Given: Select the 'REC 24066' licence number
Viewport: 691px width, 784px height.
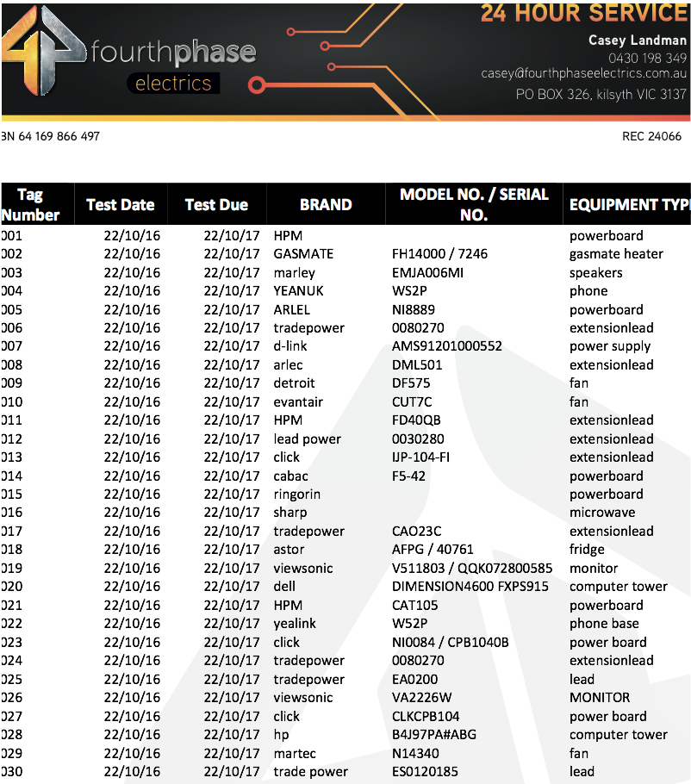Looking at the screenshot, I should click(651, 136).
